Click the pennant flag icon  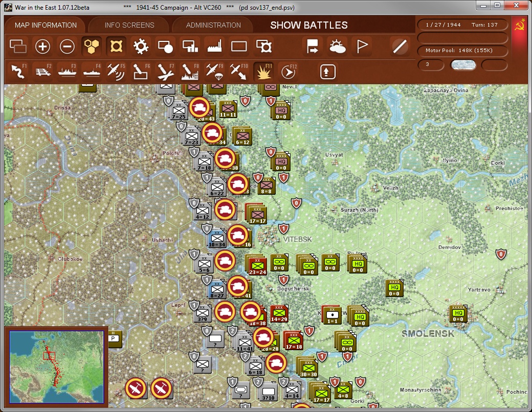point(362,47)
